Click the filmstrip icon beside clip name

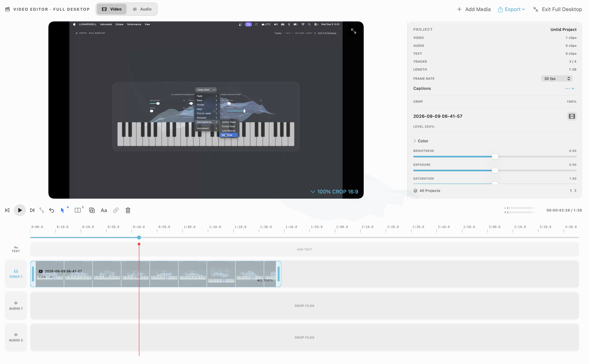coord(572,116)
